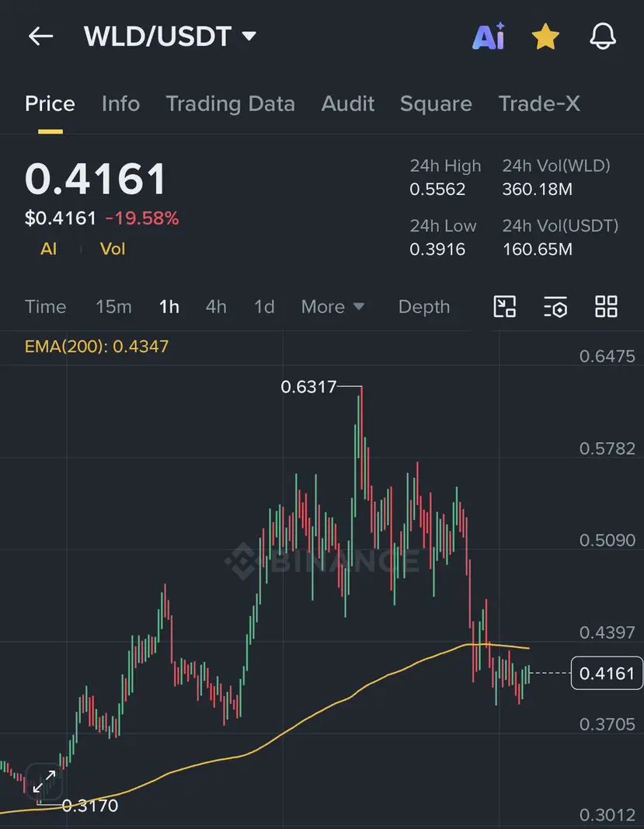Viewport: 644px width, 829px height.
Task: Expand the More intervals dropdown
Action: 332,307
